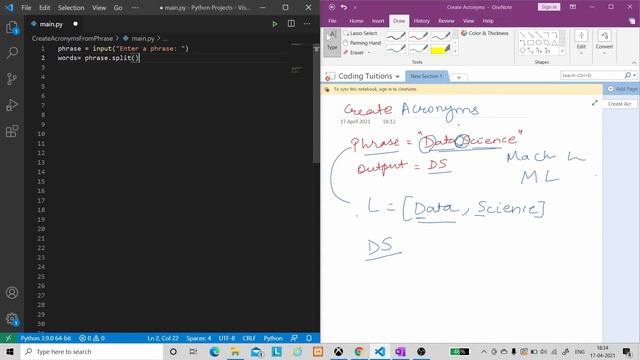The height and width of the screenshot is (360, 640).
Task: Select the triangle shape in Shapes gallery
Action: pos(555,42)
